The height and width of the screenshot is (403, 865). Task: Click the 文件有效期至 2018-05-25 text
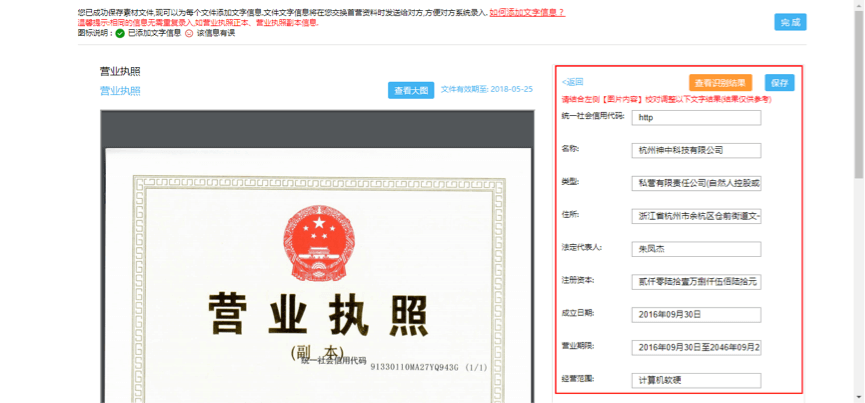click(487, 89)
